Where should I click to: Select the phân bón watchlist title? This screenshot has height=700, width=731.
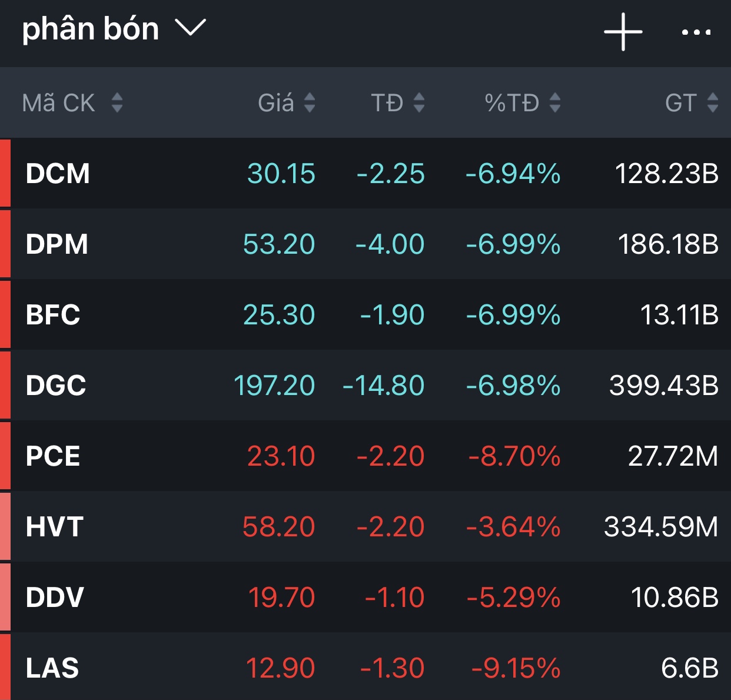(x=91, y=29)
